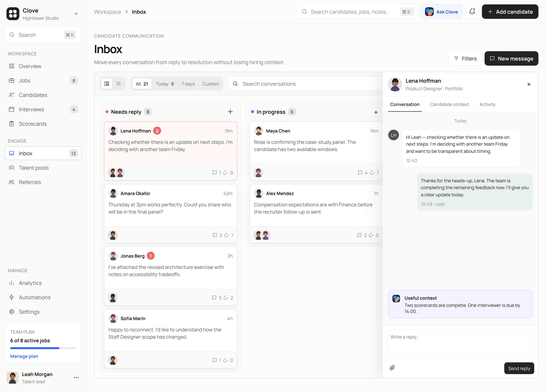Click the comment icon on Maya Chen card

pos(360,173)
